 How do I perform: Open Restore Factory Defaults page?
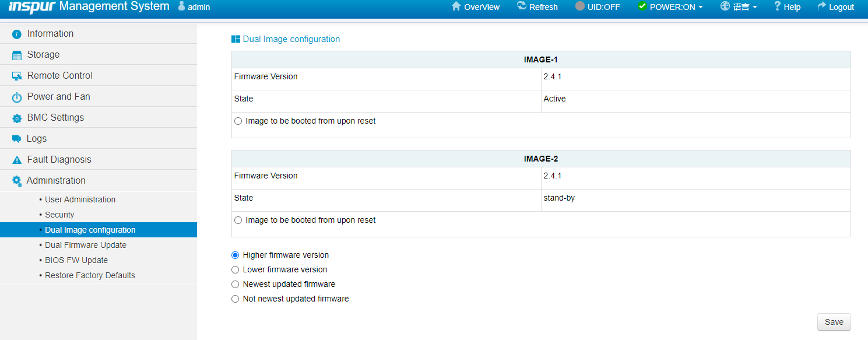pyautogui.click(x=90, y=275)
